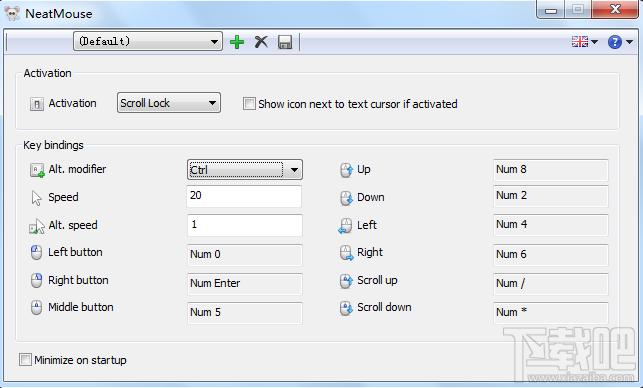643x388 pixels.
Task: Click the Alt. modifier icon
Action: [x=37, y=170]
